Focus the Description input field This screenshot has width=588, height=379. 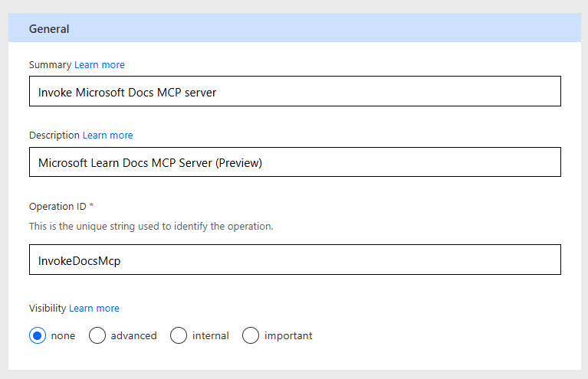click(x=295, y=162)
